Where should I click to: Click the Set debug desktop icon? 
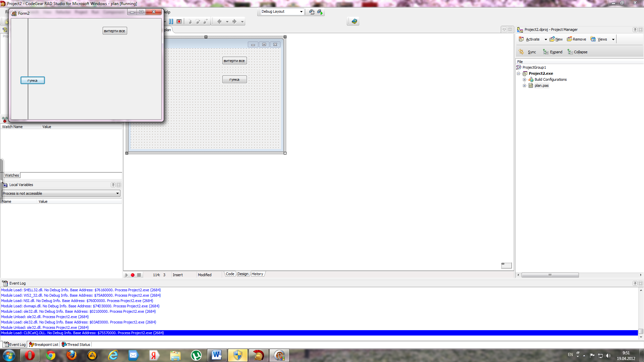point(320,12)
